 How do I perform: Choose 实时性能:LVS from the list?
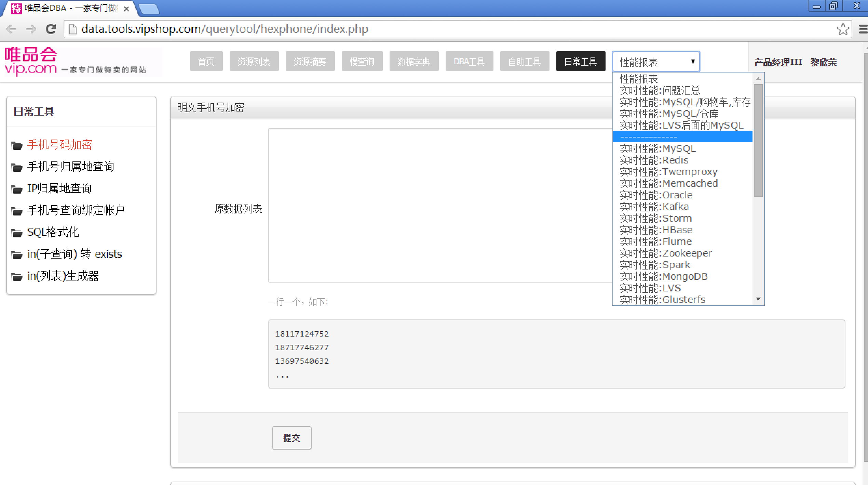[x=682, y=288]
